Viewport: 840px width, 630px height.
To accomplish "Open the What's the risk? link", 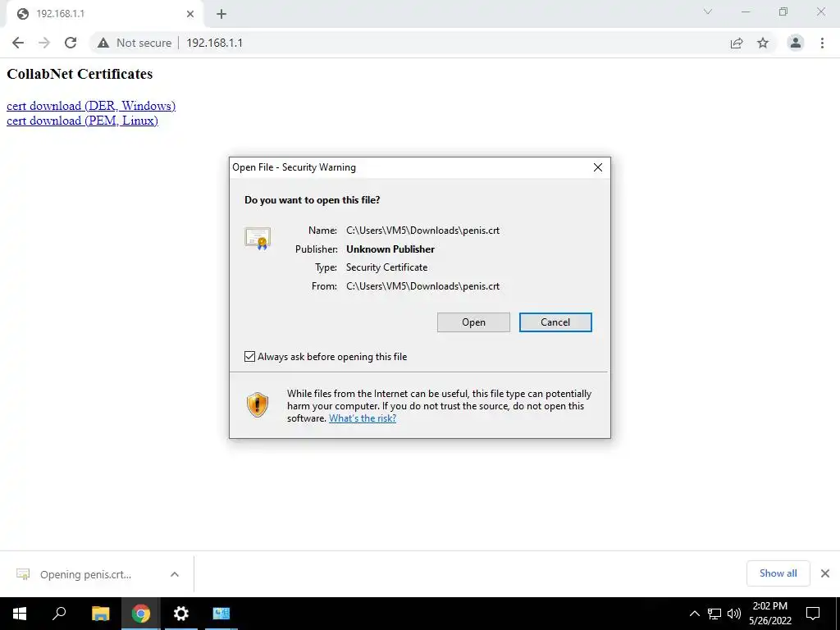I will point(363,418).
